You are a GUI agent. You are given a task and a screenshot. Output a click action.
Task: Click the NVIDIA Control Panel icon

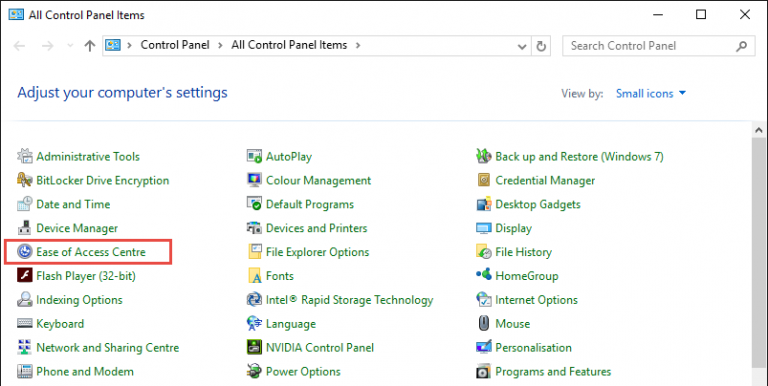[254, 348]
